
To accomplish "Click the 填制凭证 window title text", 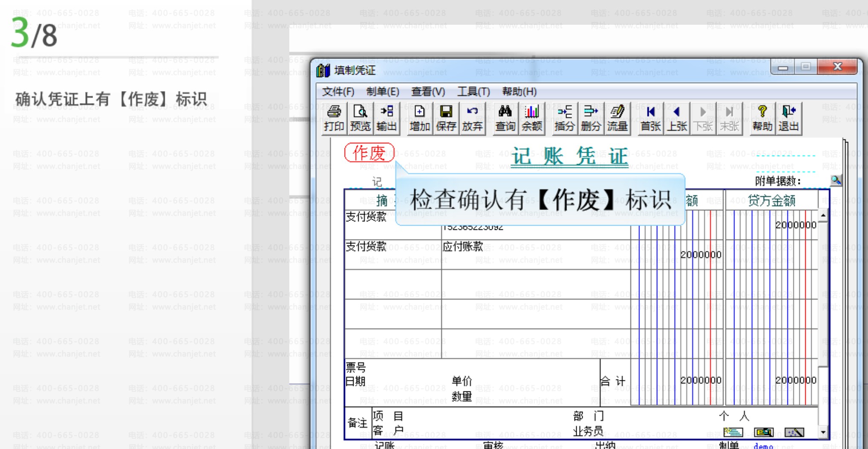I will pyautogui.click(x=355, y=70).
